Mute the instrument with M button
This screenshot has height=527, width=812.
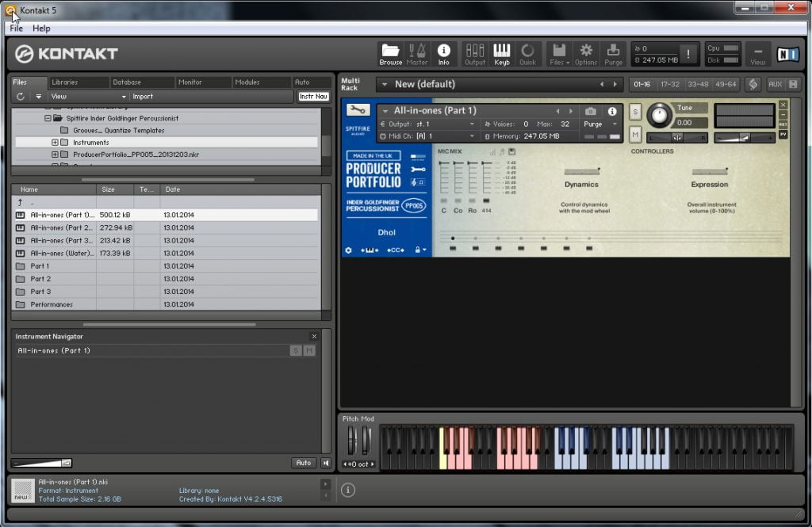point(635,135)
